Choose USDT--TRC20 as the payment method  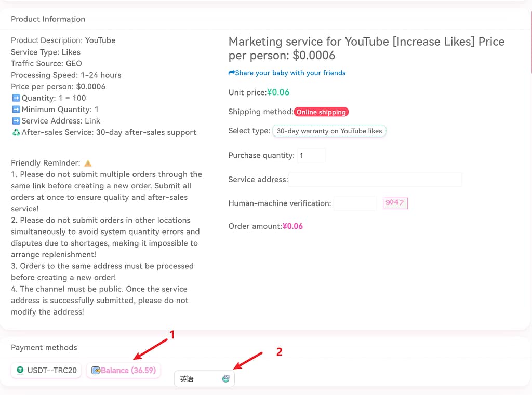(x=46, y=370)
